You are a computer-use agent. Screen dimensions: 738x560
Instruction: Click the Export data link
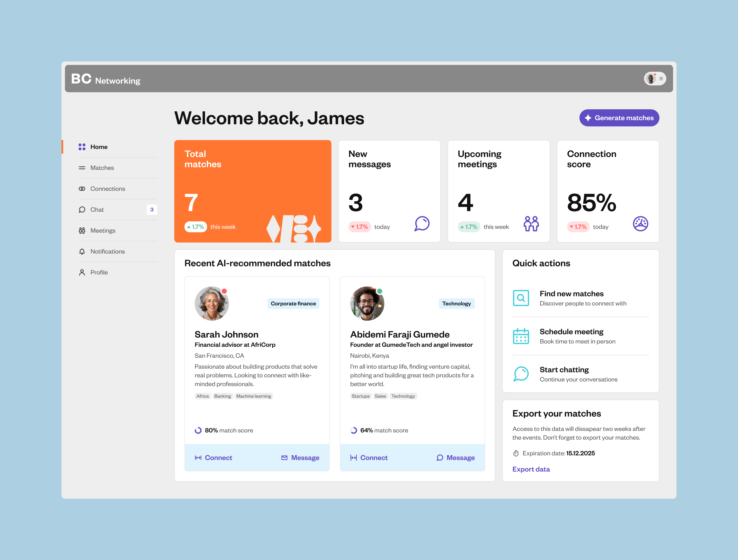point(531,469)
